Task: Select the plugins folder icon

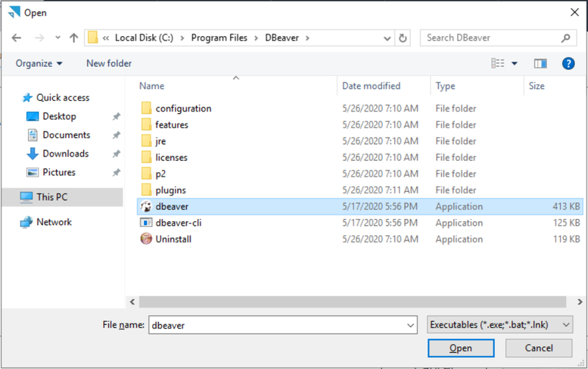Action: coord(146,190)
